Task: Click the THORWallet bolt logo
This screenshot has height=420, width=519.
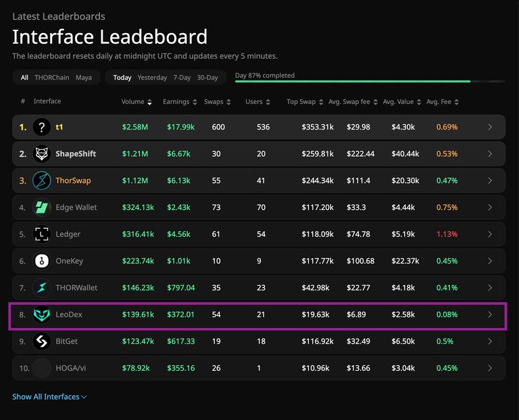Action: point(42,288)
